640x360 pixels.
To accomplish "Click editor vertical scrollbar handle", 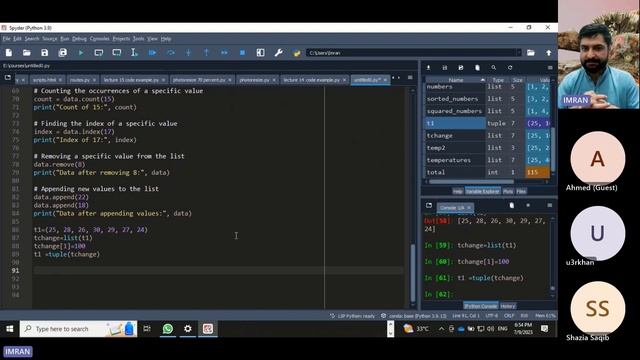I will point(413,273).
